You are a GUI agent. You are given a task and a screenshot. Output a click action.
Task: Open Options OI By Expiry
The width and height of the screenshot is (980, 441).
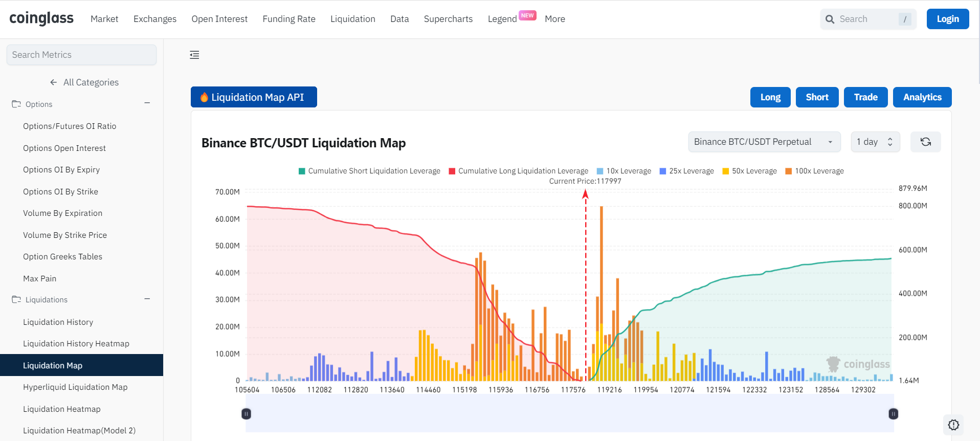tap(61, 169)
